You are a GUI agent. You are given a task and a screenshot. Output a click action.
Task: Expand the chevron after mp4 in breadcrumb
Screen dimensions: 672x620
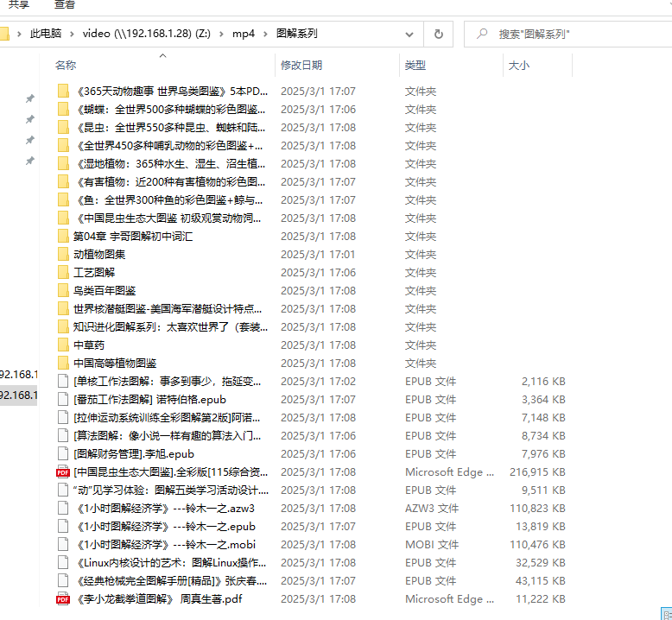(265, 34)
